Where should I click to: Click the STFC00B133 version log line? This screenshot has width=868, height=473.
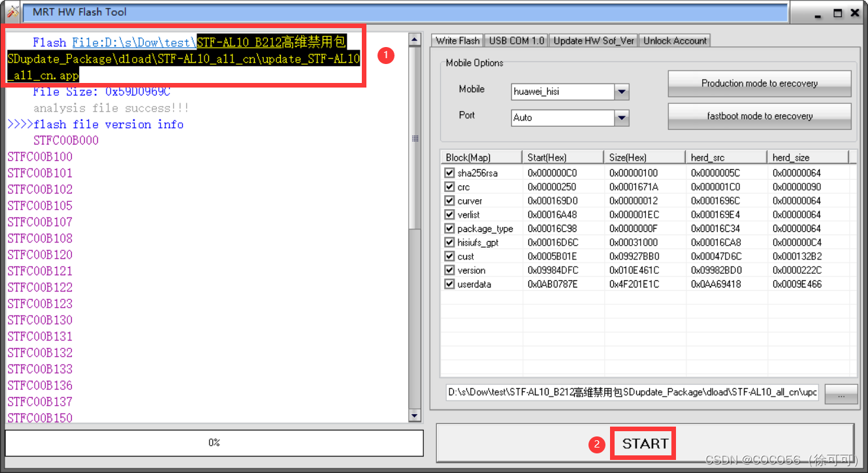click(x=40, y=369)
